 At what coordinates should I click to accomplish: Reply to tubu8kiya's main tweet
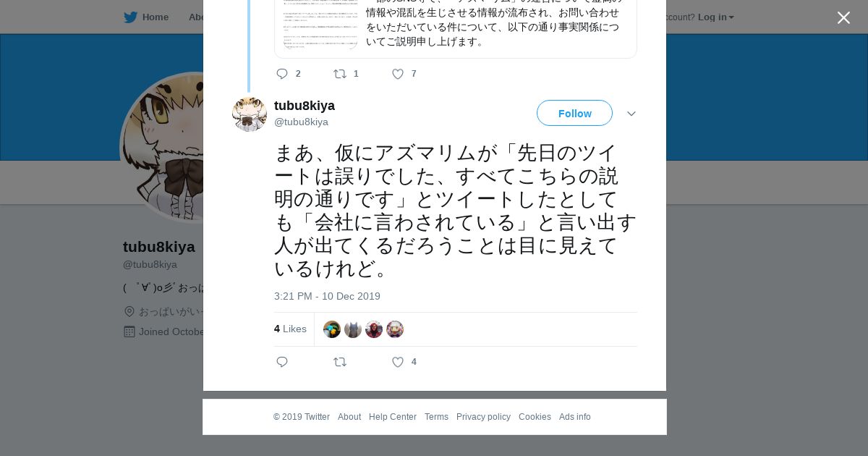click(x=282, y=362)
